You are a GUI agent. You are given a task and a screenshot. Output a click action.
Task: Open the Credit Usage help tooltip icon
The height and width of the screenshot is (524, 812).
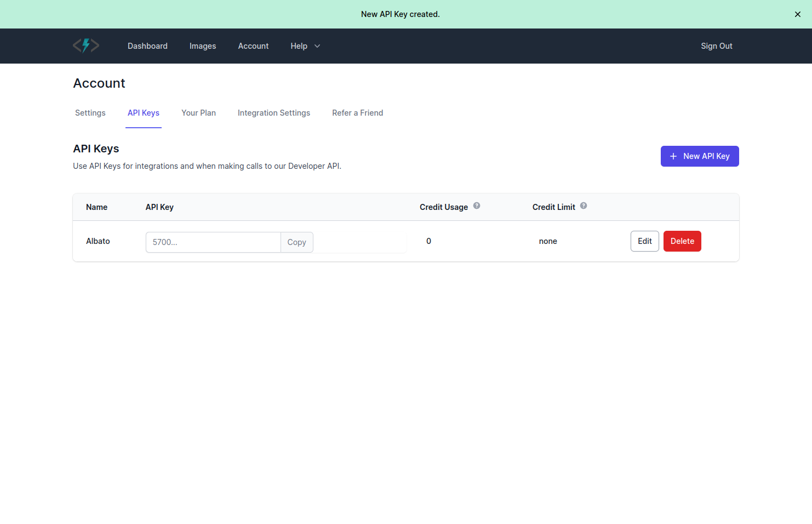point(477,206)
